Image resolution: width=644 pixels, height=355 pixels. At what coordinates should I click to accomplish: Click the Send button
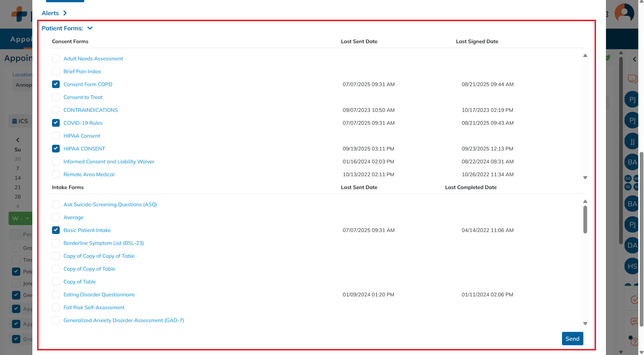pos(573,338)
